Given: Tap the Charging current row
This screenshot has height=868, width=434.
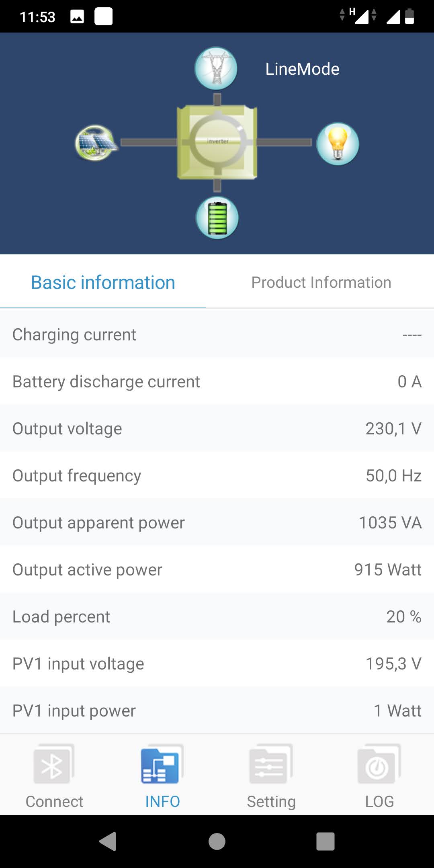Looking at the screenshot, I should 217,335.
